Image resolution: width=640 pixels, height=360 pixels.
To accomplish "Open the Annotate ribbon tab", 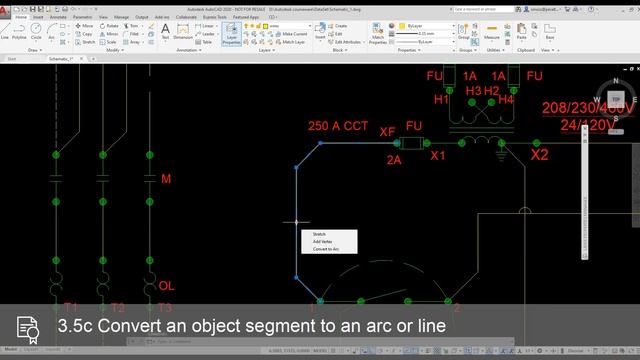I will point(58,17).
